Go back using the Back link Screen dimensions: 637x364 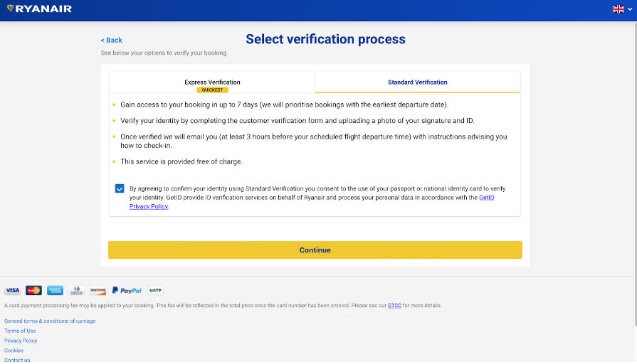(x=112, y=41)
